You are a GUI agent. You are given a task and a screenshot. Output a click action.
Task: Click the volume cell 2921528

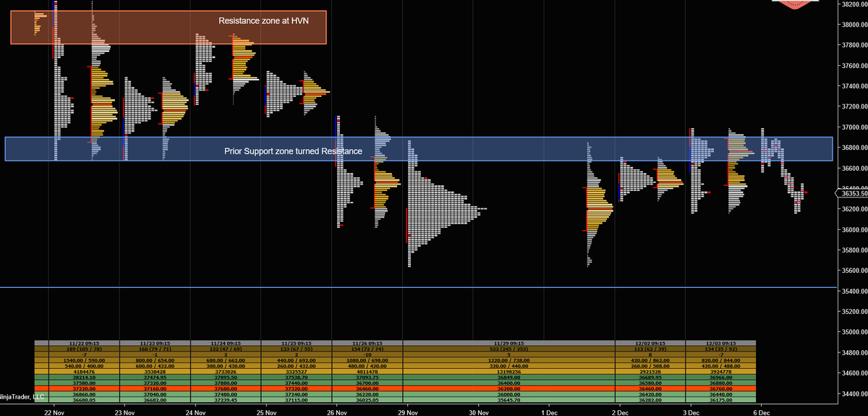pyautogui.click(x=650, y=371)
